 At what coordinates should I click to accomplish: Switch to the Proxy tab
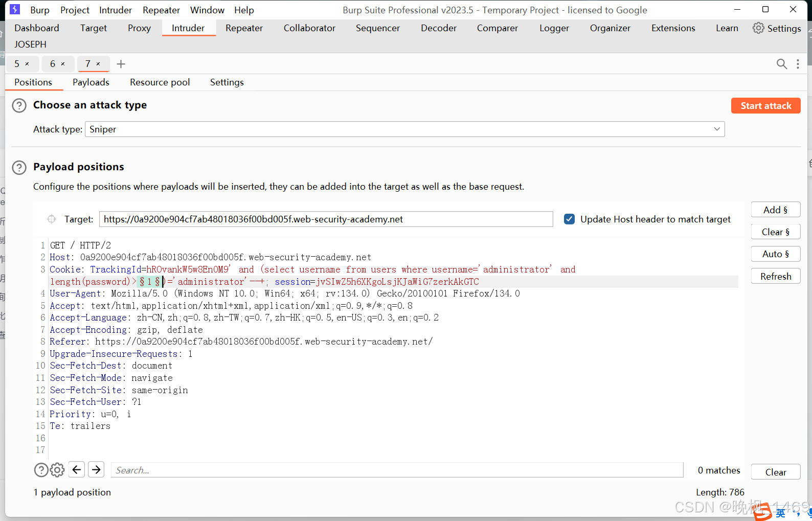point(139,28)
